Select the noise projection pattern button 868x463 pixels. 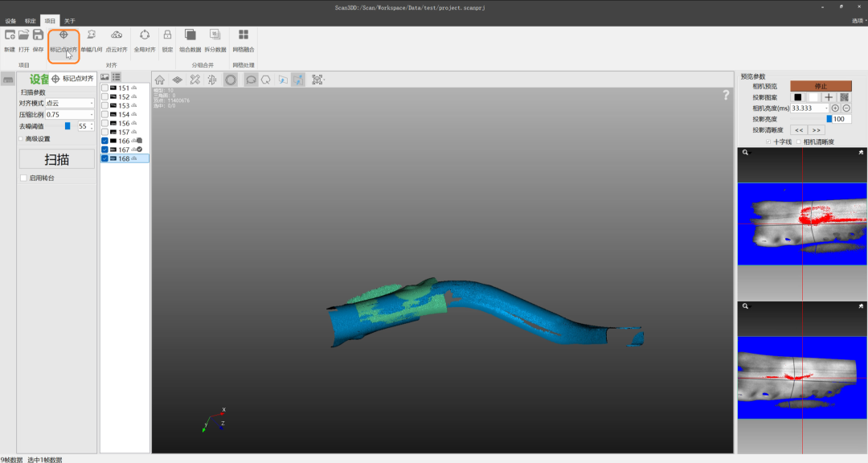tap(844, 97)
